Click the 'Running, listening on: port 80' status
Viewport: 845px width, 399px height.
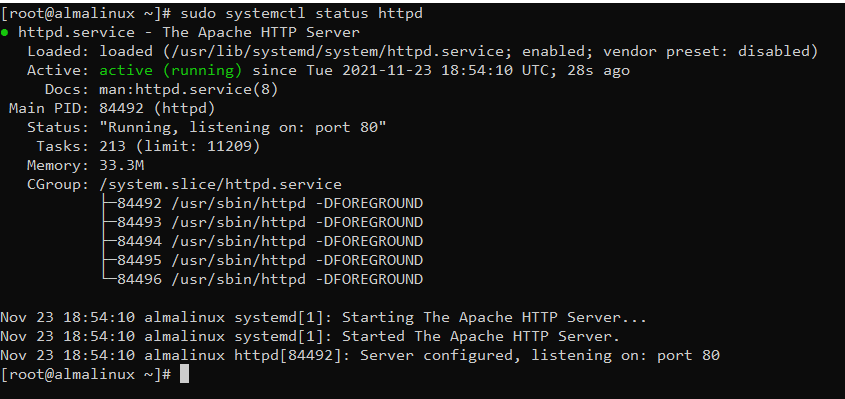247,128
